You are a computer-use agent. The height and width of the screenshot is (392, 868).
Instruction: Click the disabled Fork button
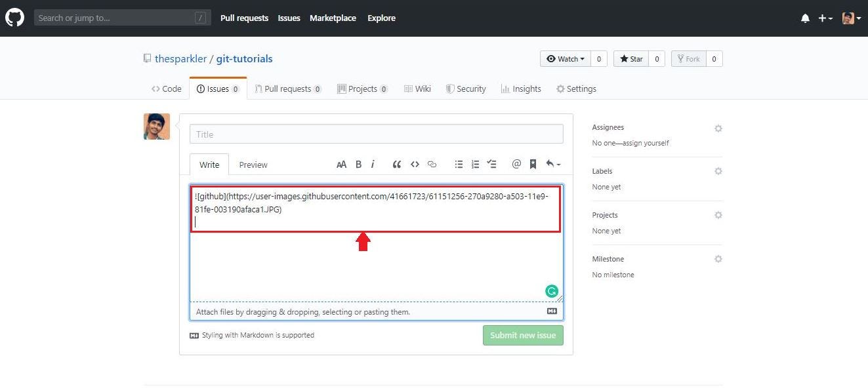689,59
